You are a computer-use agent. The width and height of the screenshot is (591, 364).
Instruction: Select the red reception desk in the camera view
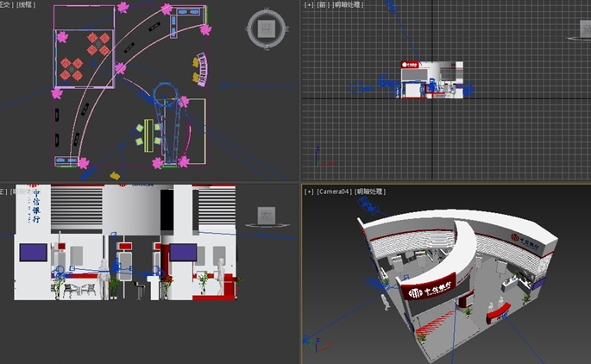click(x=498, y=312)
